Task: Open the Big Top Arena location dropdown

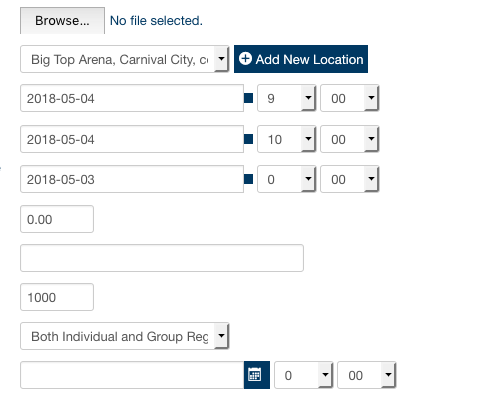Action: coord(124,59)
